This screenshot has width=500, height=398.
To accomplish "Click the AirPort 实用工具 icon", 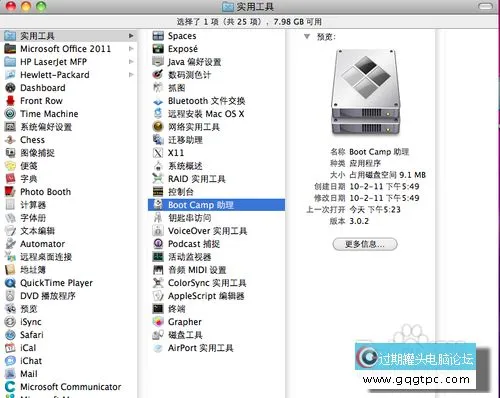I will (x=158, y=348).
